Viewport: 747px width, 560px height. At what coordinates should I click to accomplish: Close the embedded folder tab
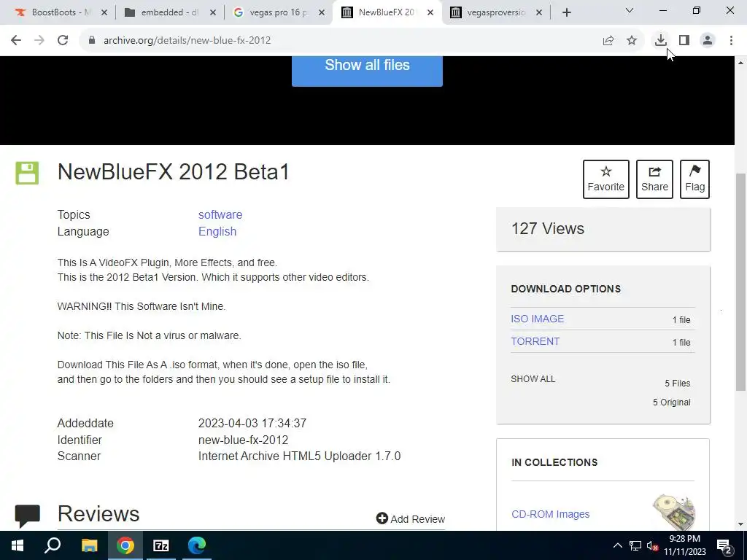[x=213, y=12]
